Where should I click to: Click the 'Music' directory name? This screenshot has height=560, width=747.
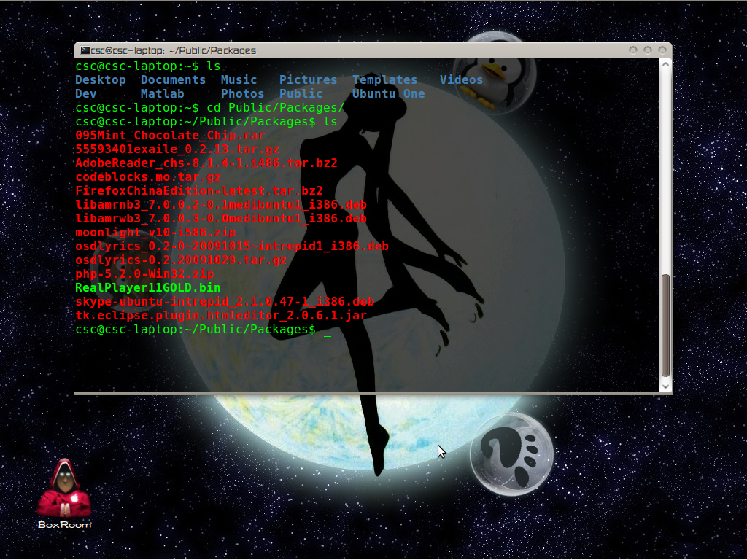(x=239, y=80)
